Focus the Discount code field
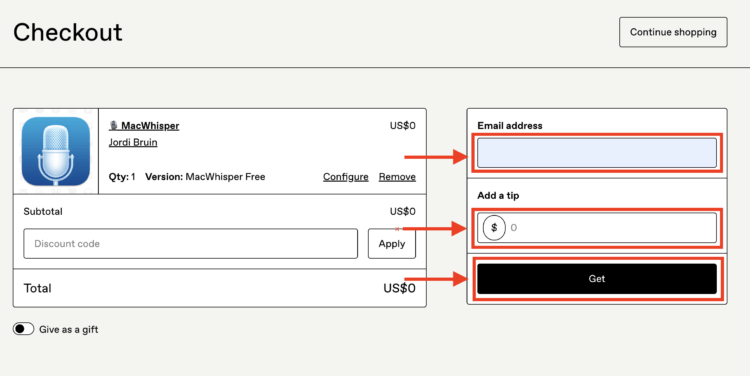 (x=190, y=243)
